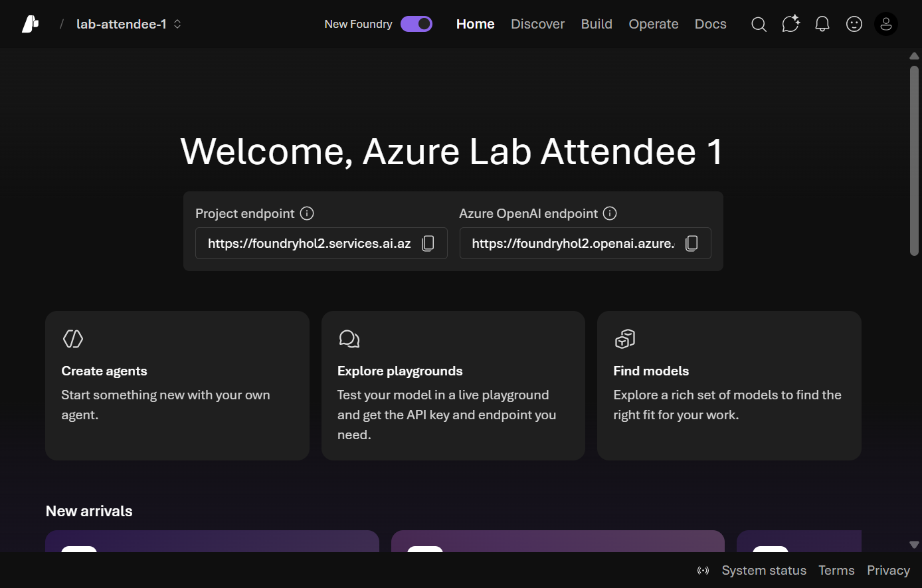The image size is (922, 588).
Task: Click the Find models cube icon
Action: tap(625, 339)
